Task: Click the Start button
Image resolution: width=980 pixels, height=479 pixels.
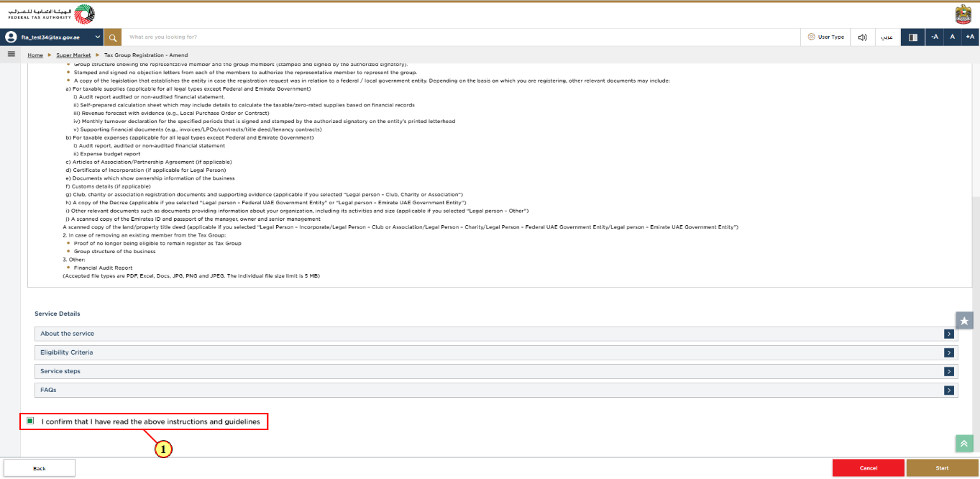Action: tap(942, 468)
